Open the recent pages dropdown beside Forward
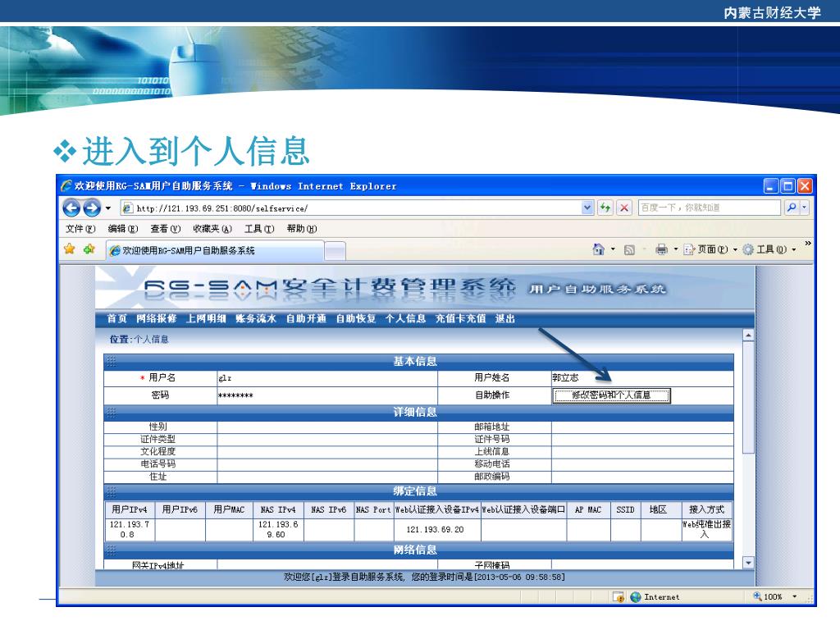This screenshot has height=630, width=840. pyautogui.click(x=108, y=208)
